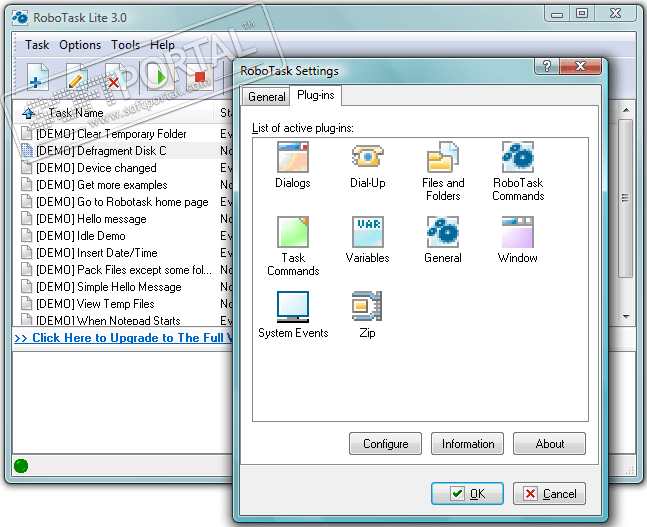Maximize the RoboTask Lite main window
The image size is (647, 527).
coord(582,13)
